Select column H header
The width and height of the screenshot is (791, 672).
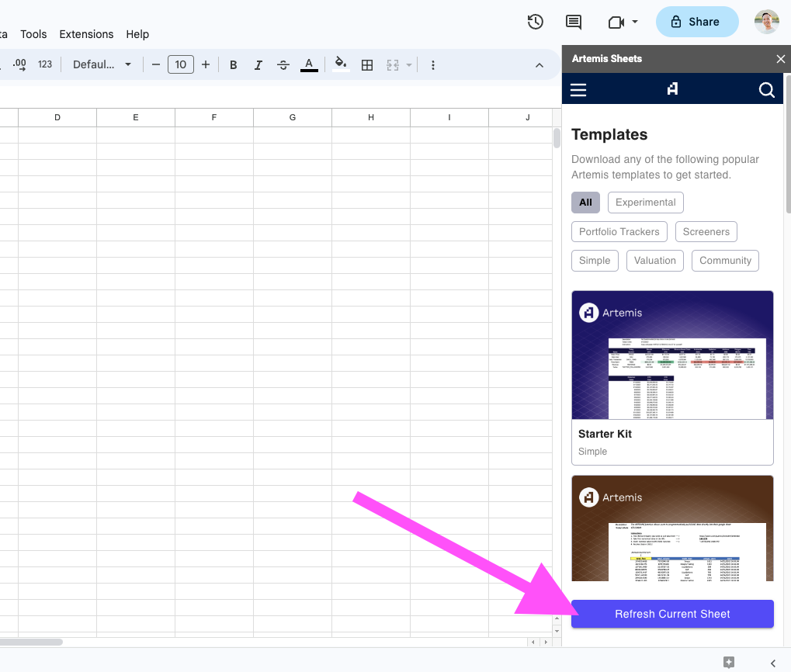[x=371, y=117]
